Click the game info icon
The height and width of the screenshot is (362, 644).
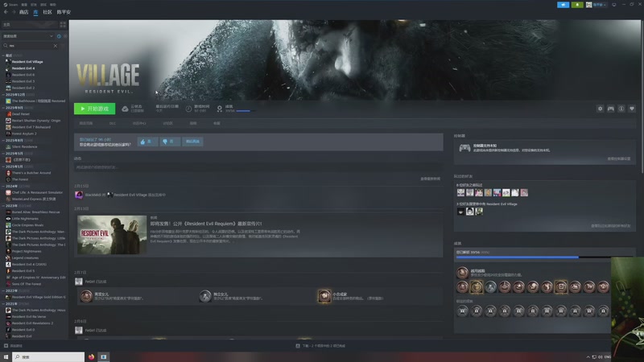coord(621,109)
